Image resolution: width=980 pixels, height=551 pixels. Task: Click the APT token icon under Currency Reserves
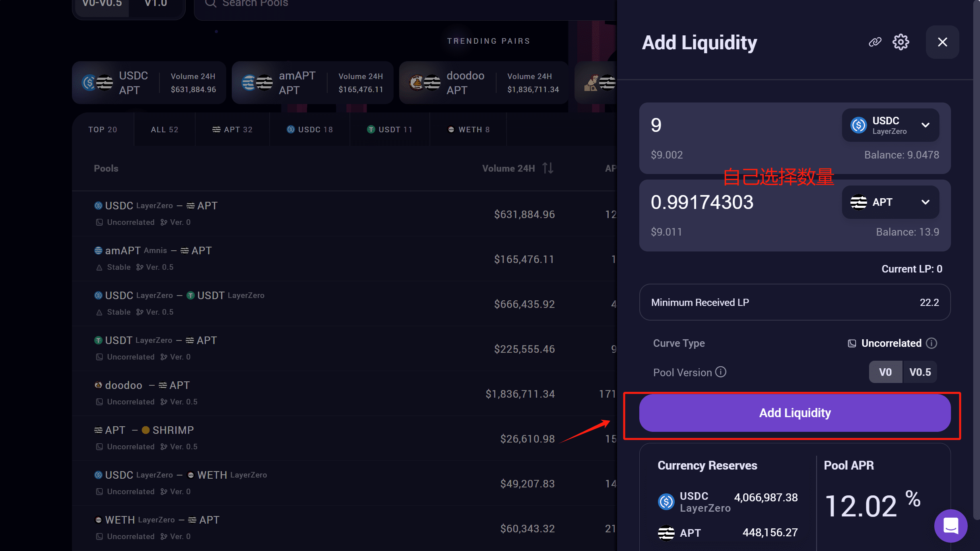coord(666,533)
